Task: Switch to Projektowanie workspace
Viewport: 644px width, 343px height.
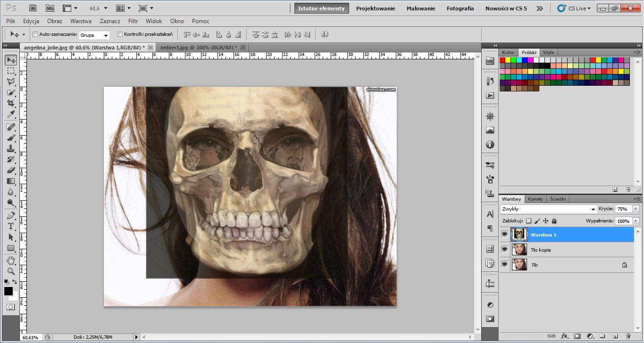Action: 376,8
